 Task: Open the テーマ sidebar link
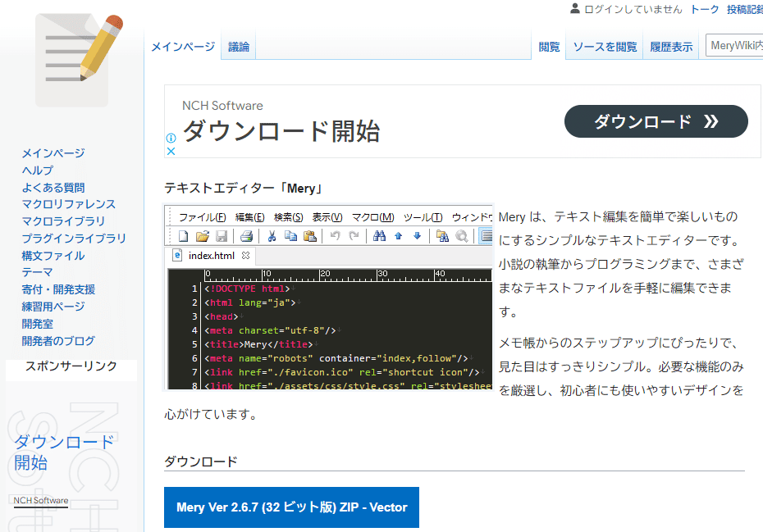point(37,272)
